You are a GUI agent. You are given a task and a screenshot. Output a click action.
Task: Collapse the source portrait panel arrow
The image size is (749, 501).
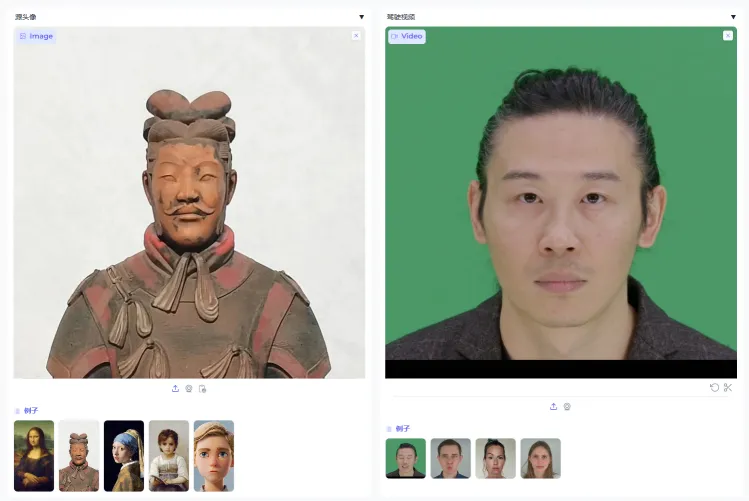point(362,17)
